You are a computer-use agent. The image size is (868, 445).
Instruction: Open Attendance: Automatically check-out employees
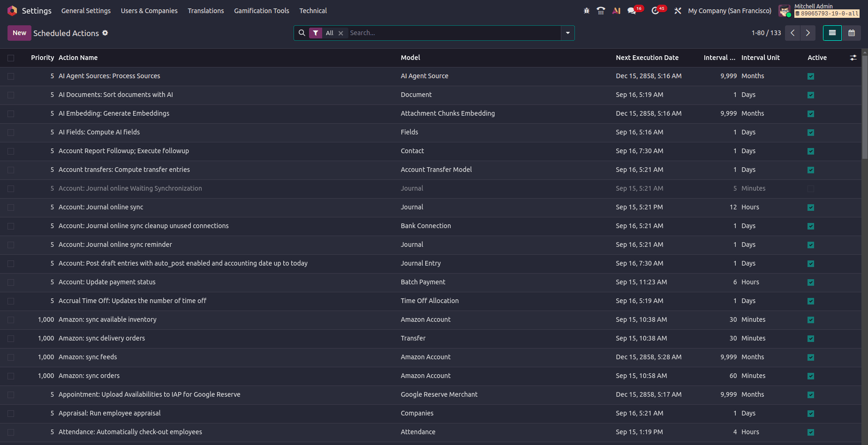tap(130, 432)
